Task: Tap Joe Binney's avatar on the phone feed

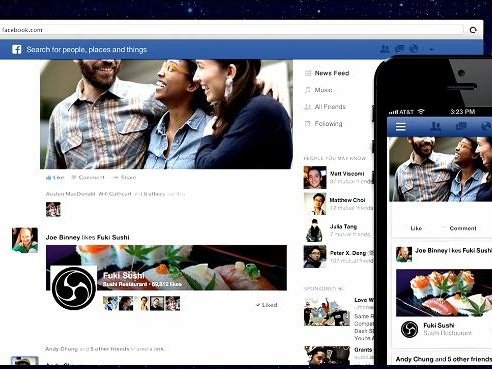Action: click(404, 254)
